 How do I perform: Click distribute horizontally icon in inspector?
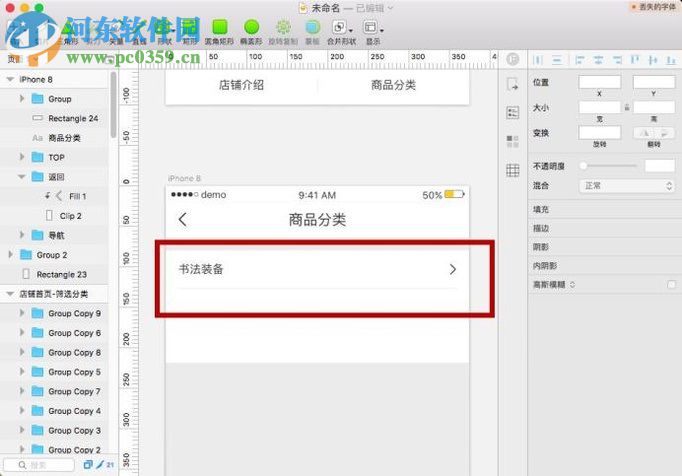(538, 60)
